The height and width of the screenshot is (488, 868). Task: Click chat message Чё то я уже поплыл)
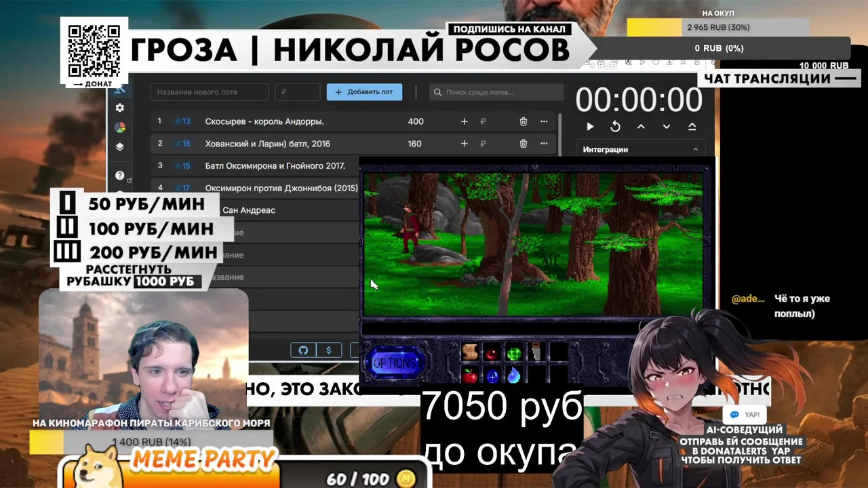coord(802,306)
